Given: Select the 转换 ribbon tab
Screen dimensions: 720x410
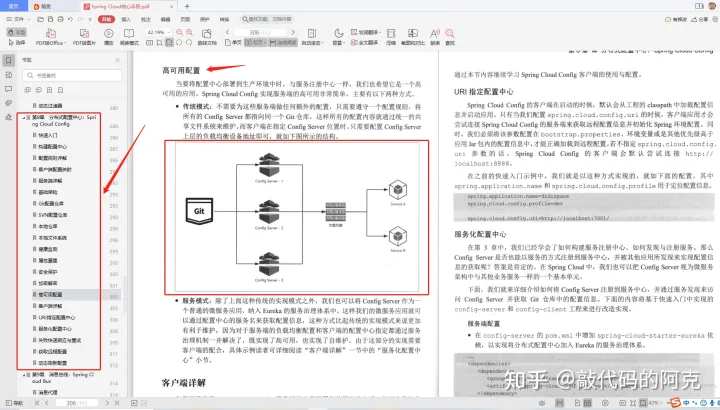Looking at the screenshot, I should (225, 19).
